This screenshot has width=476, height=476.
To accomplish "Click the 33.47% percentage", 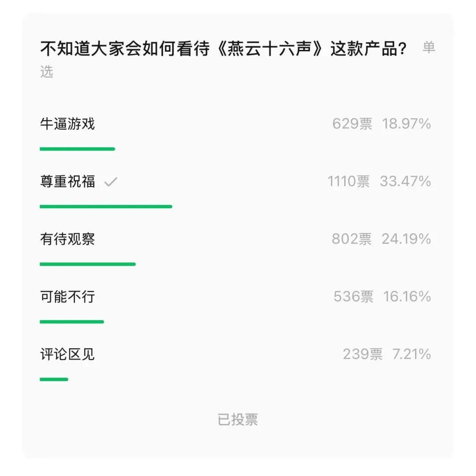I will click(405, 182).
